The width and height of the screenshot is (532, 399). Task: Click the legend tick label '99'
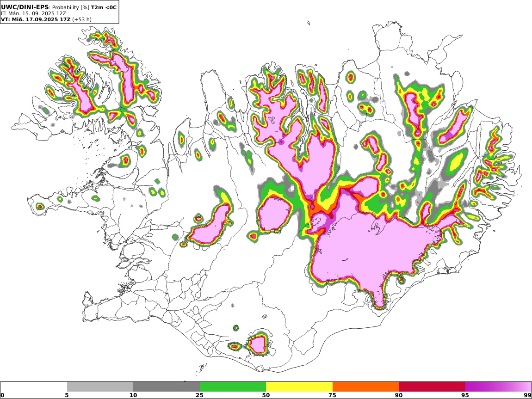[527, 395]
